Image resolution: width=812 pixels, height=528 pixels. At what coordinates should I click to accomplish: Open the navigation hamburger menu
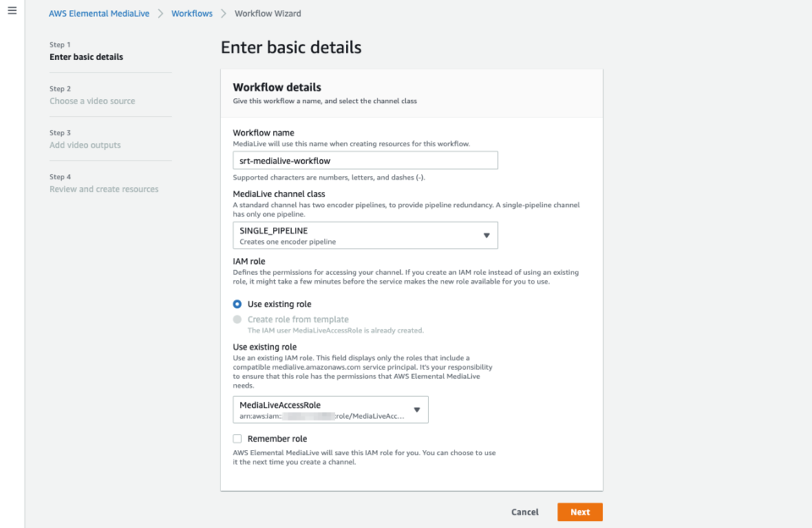click(12, 12)
